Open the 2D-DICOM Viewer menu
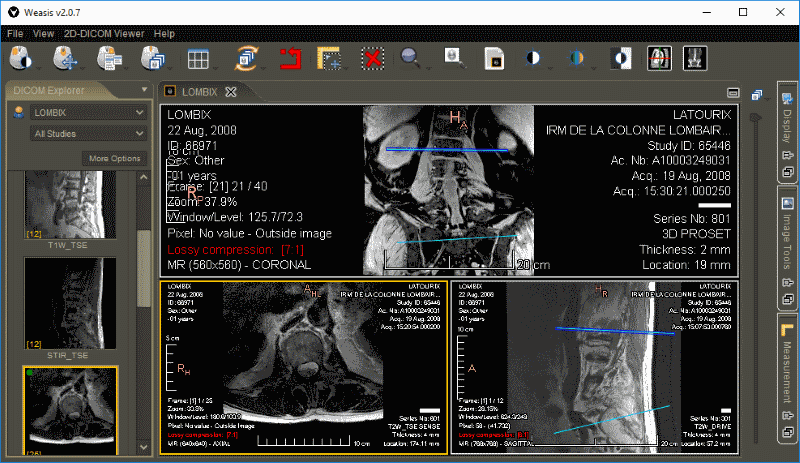This screenshot has height=463, width=800. pos(104,34)
